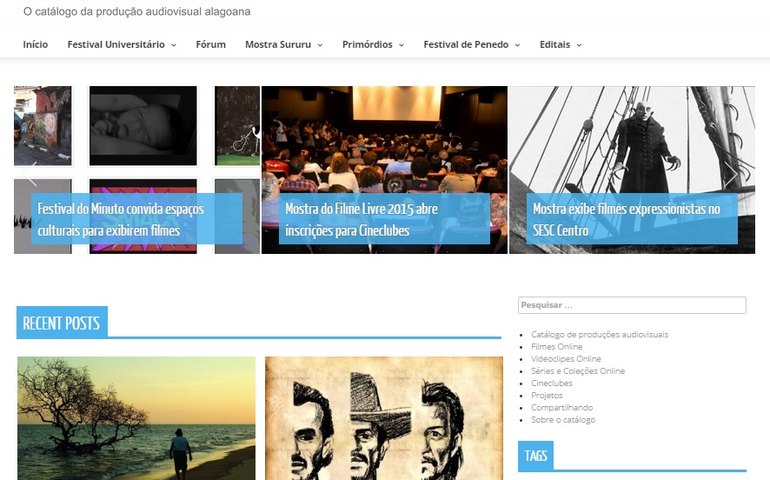Viewport: 770px width, 480px height.
Task: Expand Primórdios dropdown chevron
Action: click(401, 45)
